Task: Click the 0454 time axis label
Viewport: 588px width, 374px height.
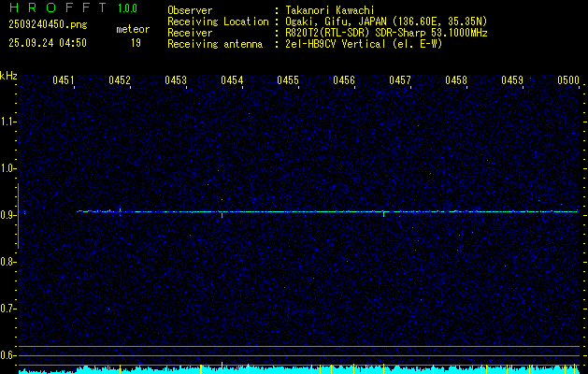Action: (232, 79)
